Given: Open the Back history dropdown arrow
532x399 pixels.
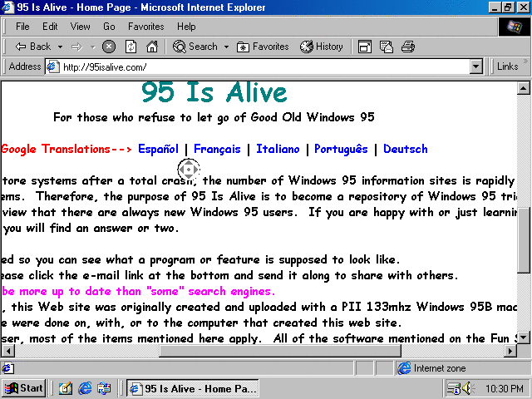Looking at the screenshot, I should tap(60, 47).
